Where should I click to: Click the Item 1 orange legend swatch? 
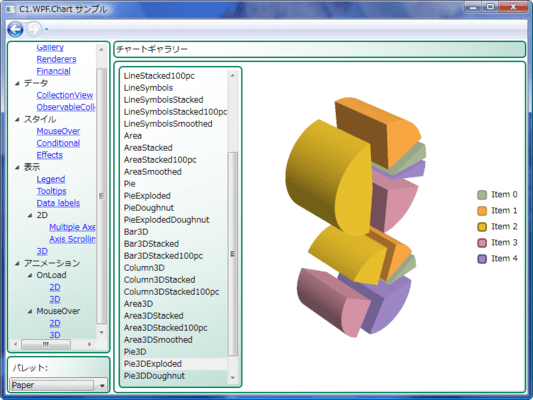point(482,211)
